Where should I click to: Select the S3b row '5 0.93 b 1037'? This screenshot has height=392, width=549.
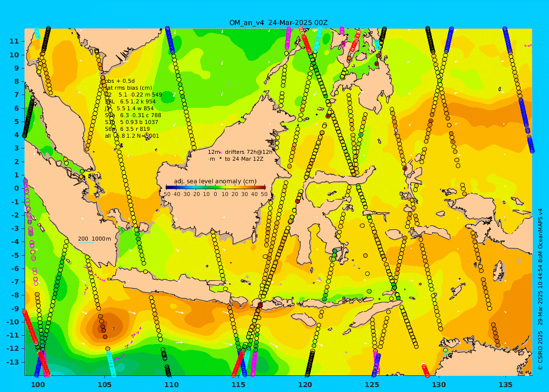point(132,122)
